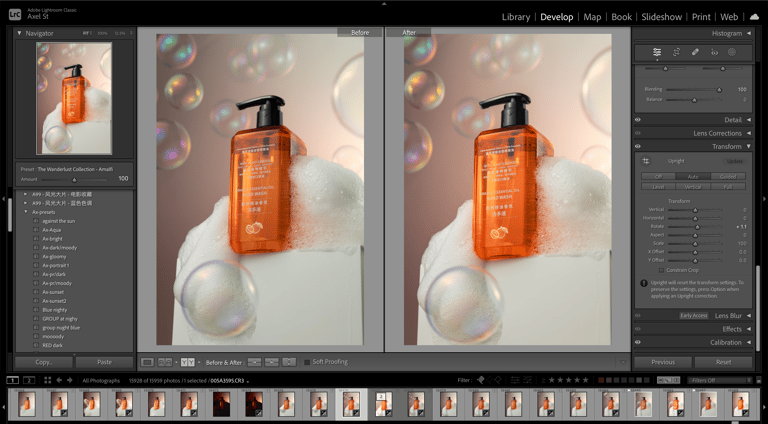
Task: Select the reference view R|A icon
Action: (165, 362)
